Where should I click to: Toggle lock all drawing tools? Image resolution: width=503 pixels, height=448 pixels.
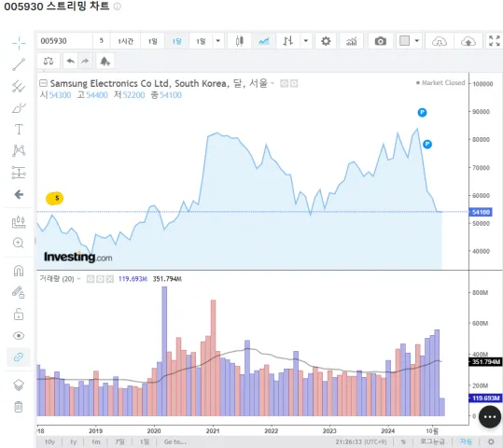[x=19, y=315]
